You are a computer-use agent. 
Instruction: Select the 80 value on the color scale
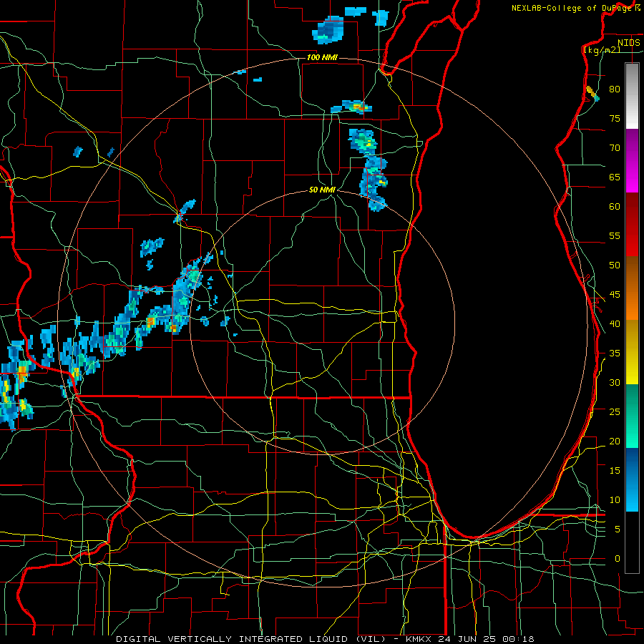click(615, 89)
